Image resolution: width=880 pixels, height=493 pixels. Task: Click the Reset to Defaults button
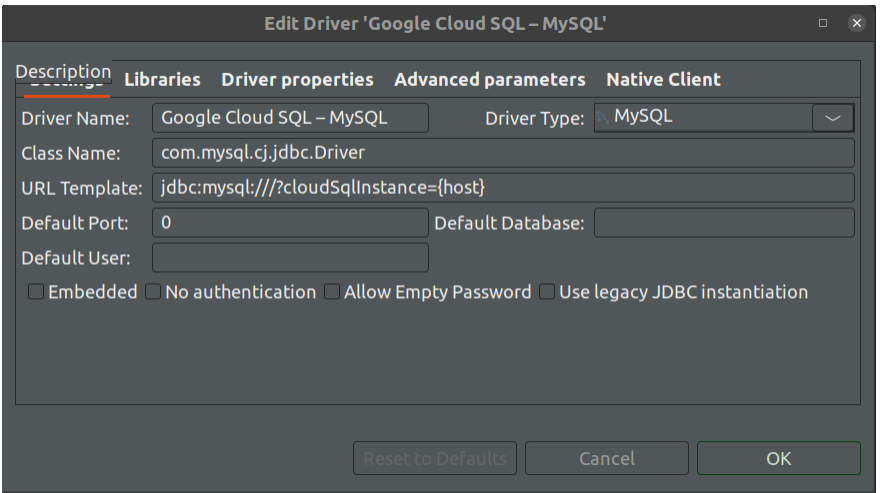tap(435, 458)
